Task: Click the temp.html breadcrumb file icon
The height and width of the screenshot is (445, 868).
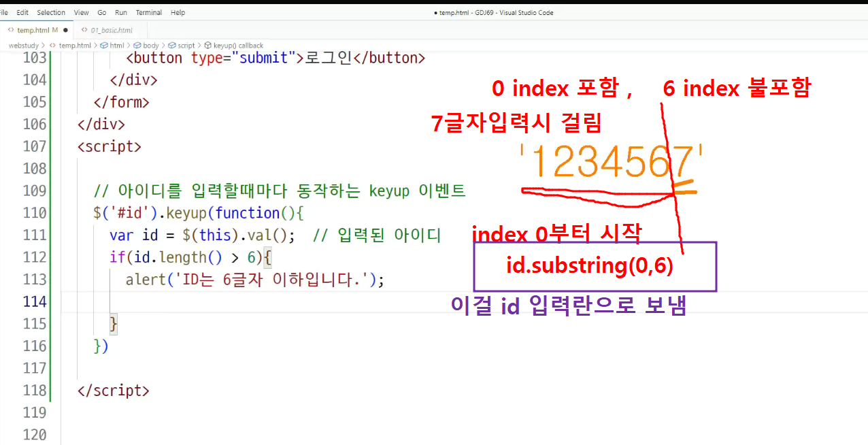Action: [52, 46]
